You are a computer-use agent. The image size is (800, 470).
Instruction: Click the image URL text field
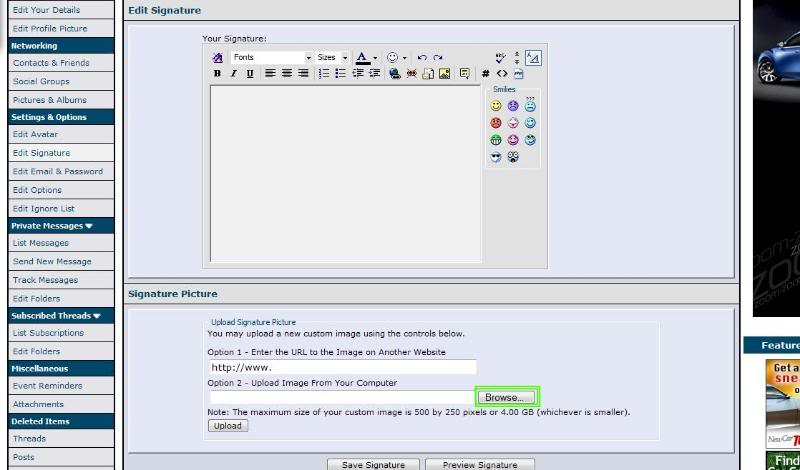(x=342, y=368)
